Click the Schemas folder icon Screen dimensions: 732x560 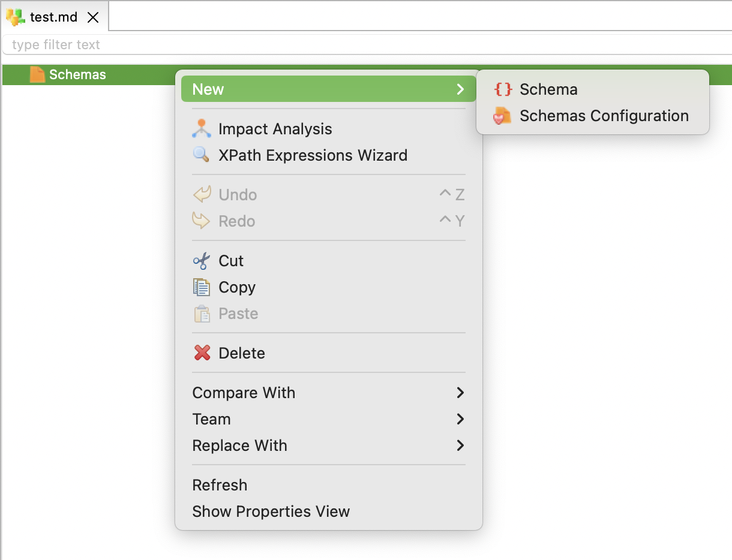coord(37,74)
